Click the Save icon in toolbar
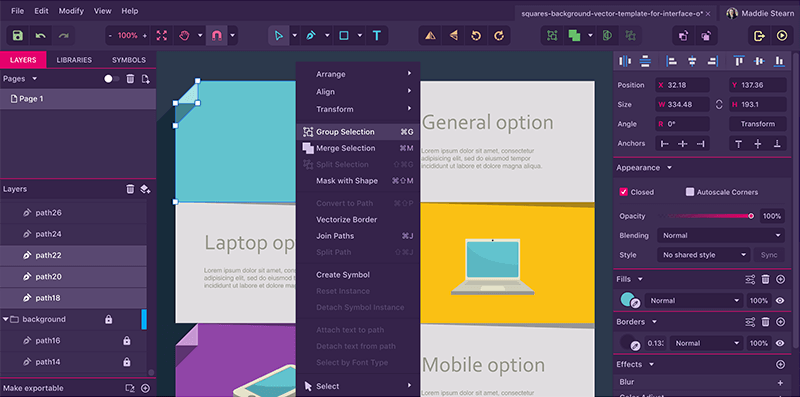The width and height of the screenshot is (800, 397). point(18,36)
